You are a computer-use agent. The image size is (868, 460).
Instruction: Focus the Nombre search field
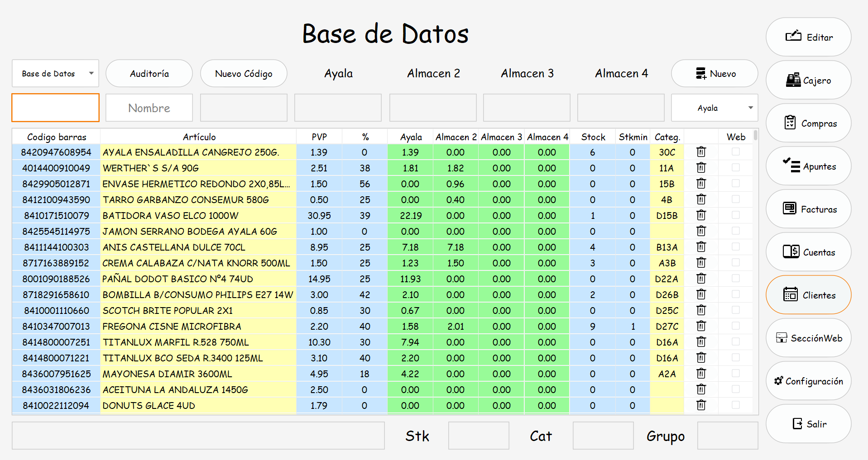149,108
